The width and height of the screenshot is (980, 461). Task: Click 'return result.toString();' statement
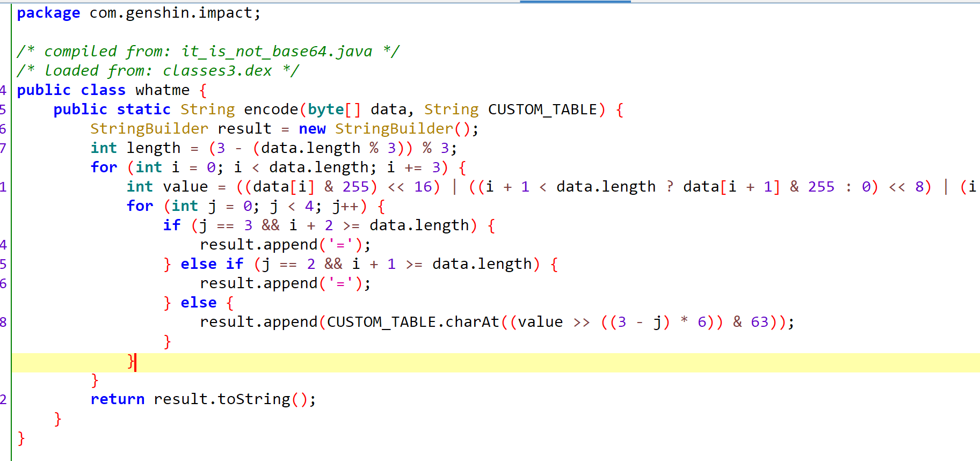tap(203, 399)
